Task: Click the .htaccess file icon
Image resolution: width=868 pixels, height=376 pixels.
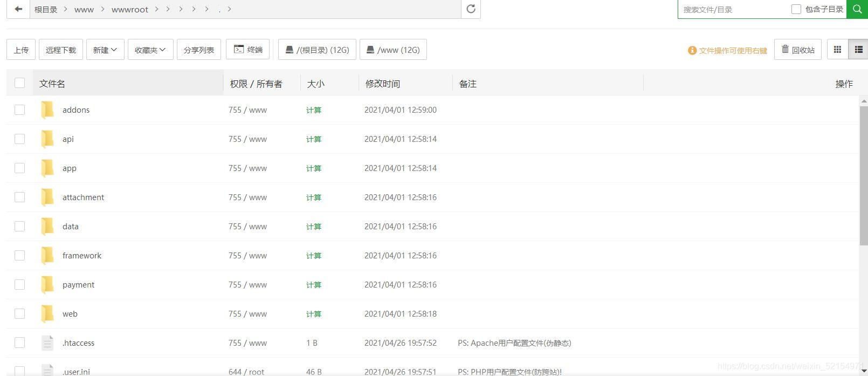Action: pos(47,343)
